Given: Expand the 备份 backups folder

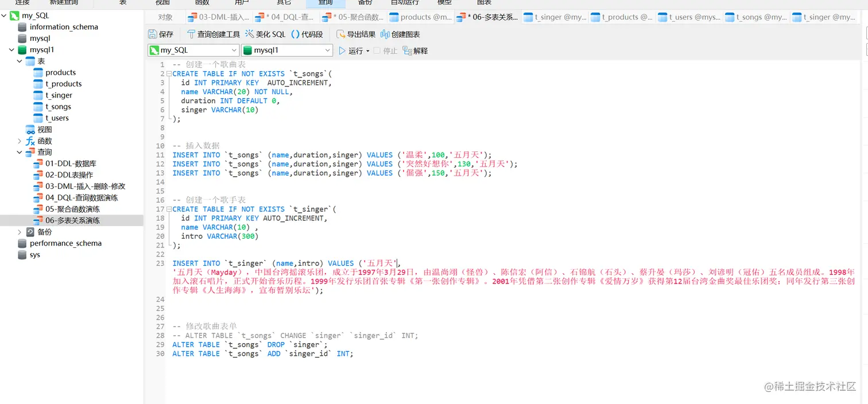Looking at the screenshot, I should point(20,232).
